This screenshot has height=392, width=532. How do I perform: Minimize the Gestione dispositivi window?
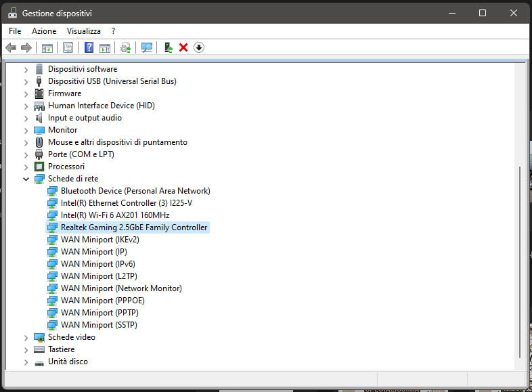tap(452, 13)
